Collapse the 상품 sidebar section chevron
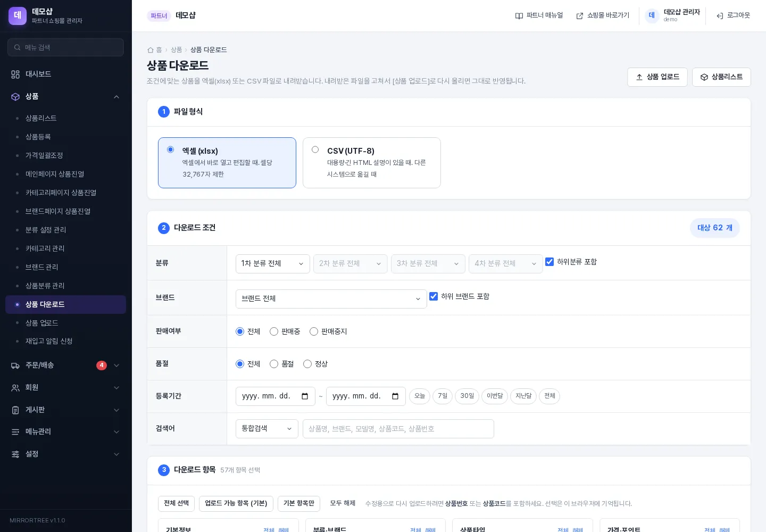The width and height of the screenshot is (766, 532). (x=116, y=97)
